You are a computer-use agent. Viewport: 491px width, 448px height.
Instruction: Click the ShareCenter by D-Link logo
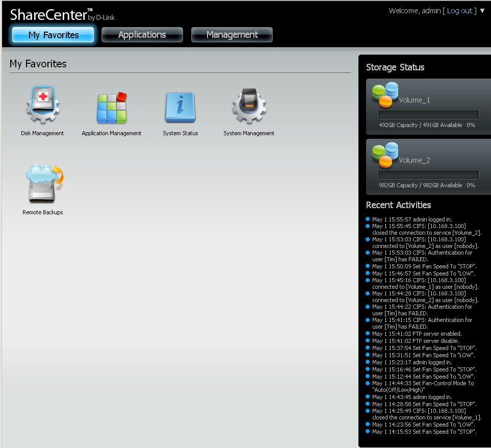[62, 15]
